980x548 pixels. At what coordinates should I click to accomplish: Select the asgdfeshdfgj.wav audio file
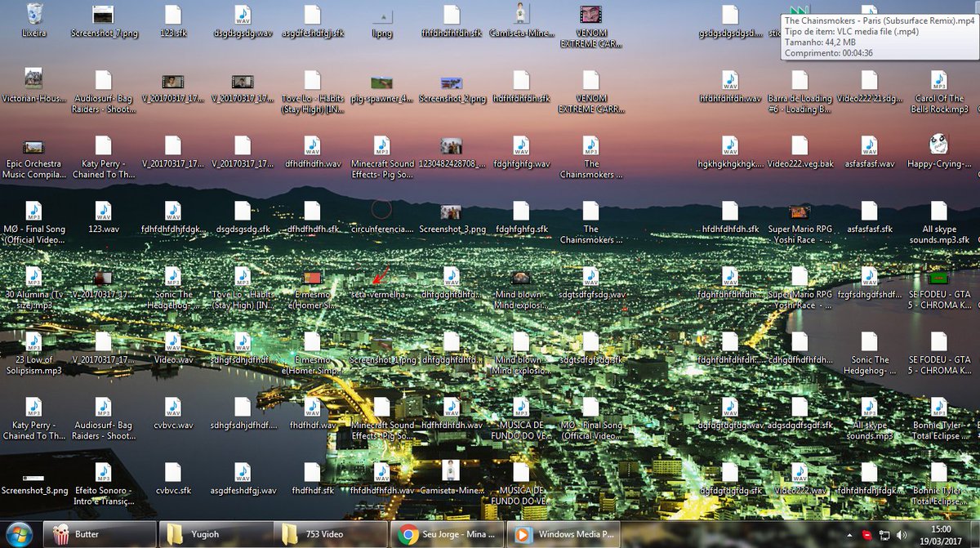243,478
